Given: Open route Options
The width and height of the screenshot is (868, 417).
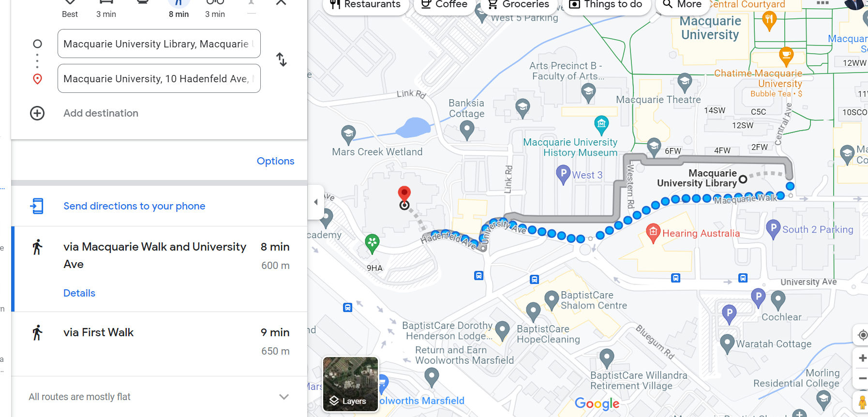Looking at the screenshot, I should 275,161.
